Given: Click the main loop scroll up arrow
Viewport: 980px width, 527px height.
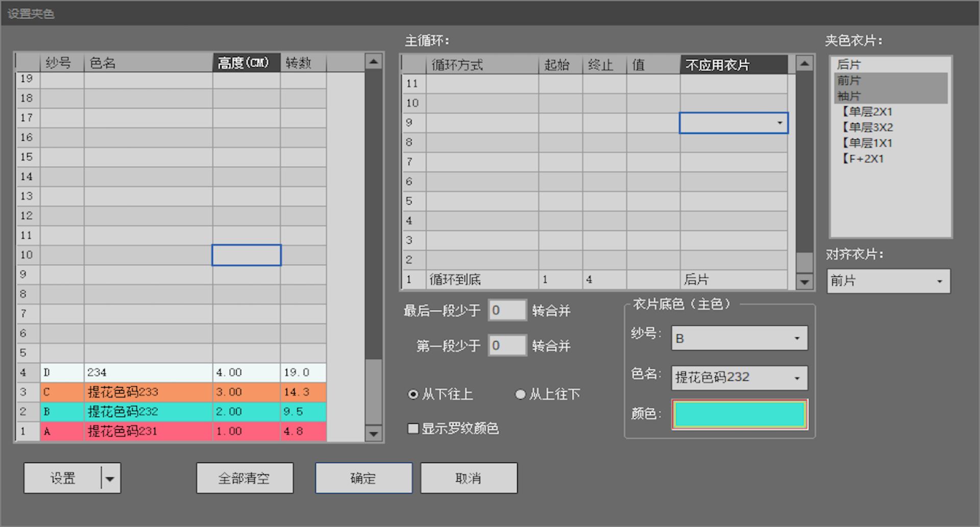Looking at the screenshot, I should pyautogui.click(x=804, y=64).
